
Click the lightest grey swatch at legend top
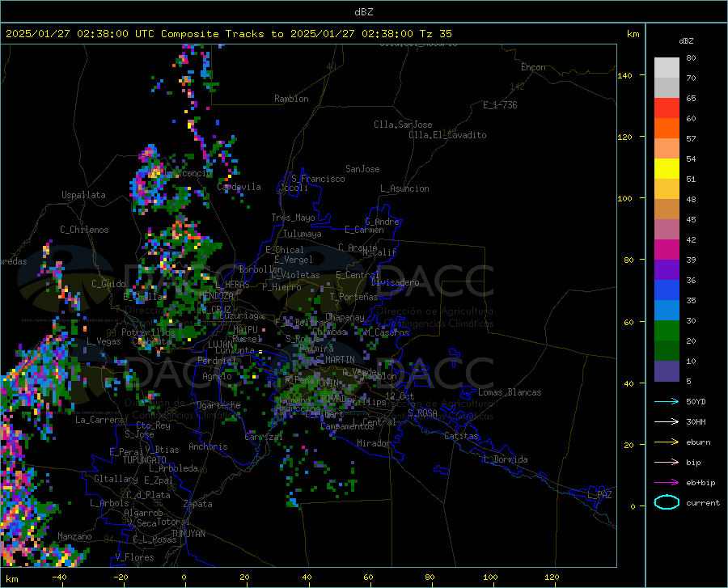tap(667, 68)
